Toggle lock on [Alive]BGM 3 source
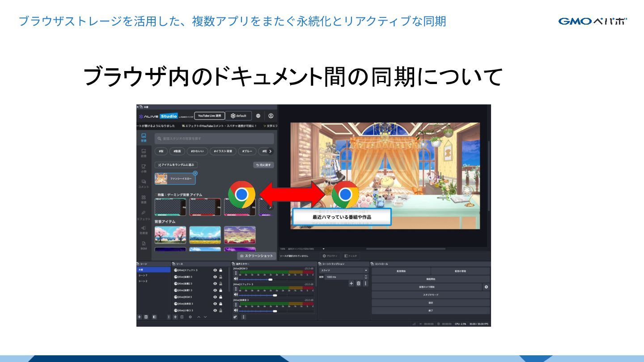Screen dimensions: 644x362 pos(220,297)
